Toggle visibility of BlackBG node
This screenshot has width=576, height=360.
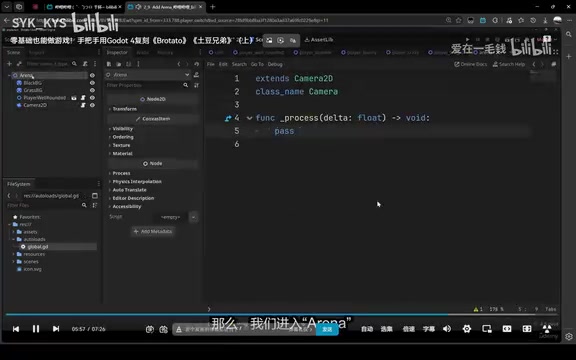92,83
